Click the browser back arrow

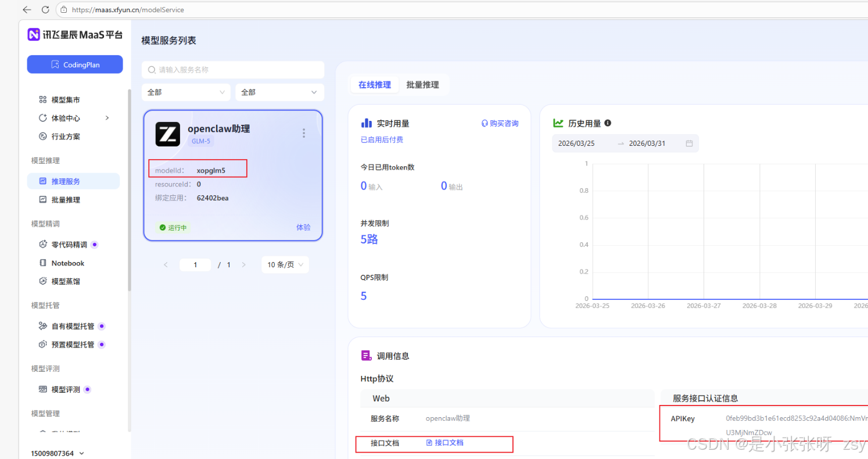(27, 9)
